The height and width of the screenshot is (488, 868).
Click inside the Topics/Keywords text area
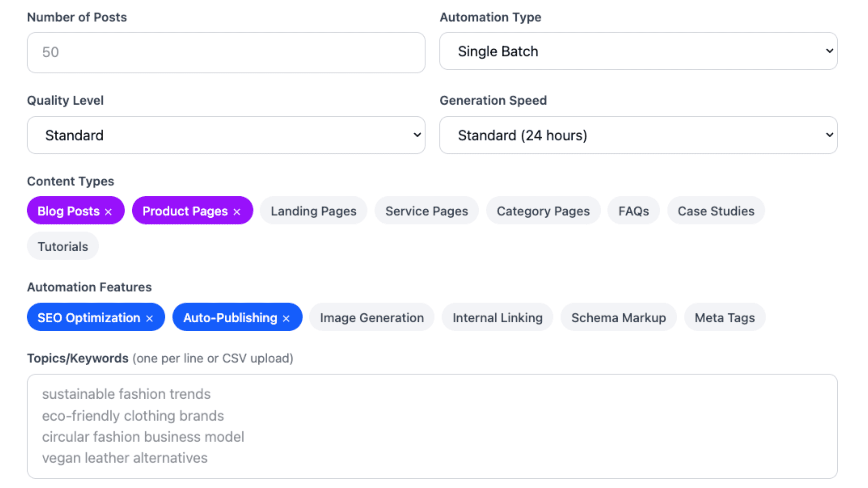431,428
